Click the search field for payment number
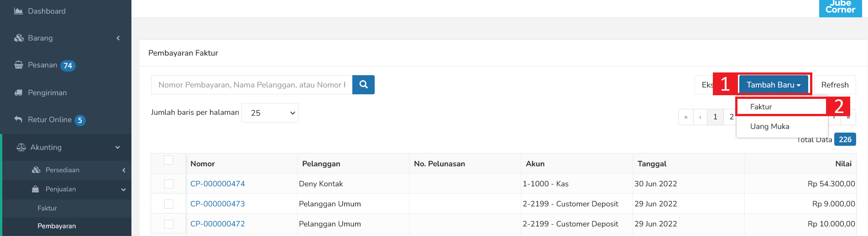 pos(252,85)
